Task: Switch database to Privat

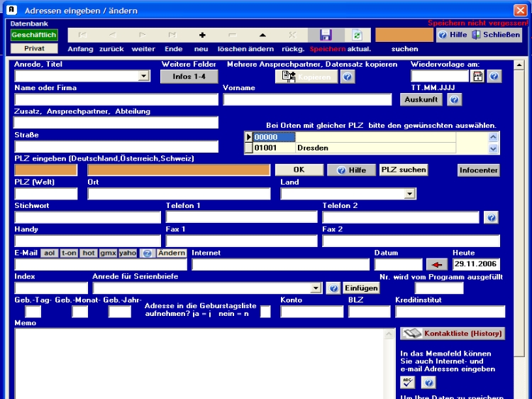Action: pos(33,48)
